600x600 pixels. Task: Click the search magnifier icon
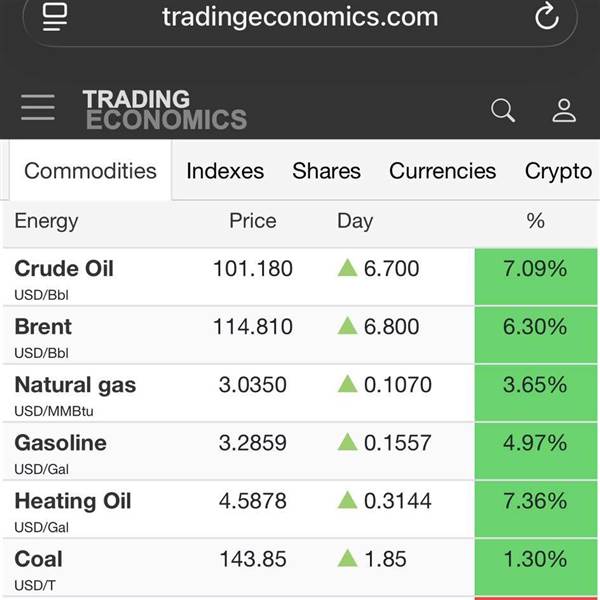(503, 110)
